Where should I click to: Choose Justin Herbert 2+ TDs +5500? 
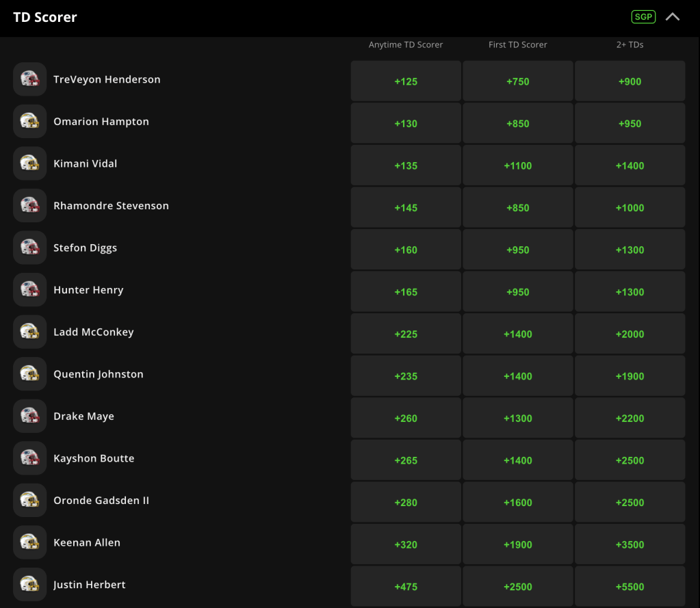coord(630,587)
